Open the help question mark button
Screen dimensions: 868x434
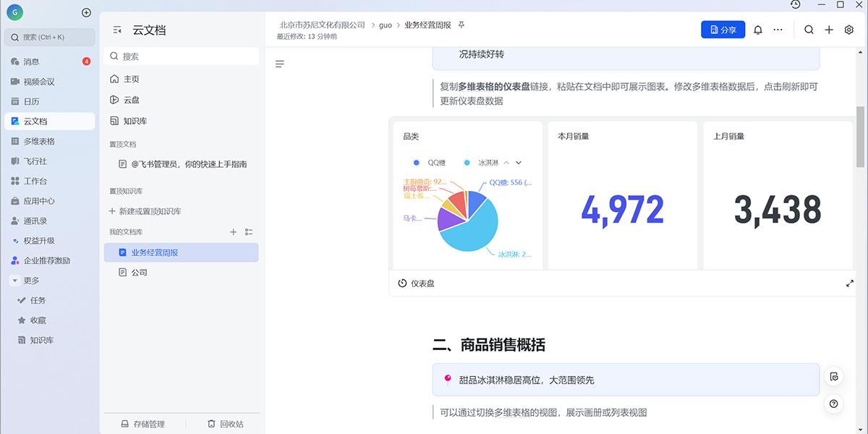tap(834, 404)
